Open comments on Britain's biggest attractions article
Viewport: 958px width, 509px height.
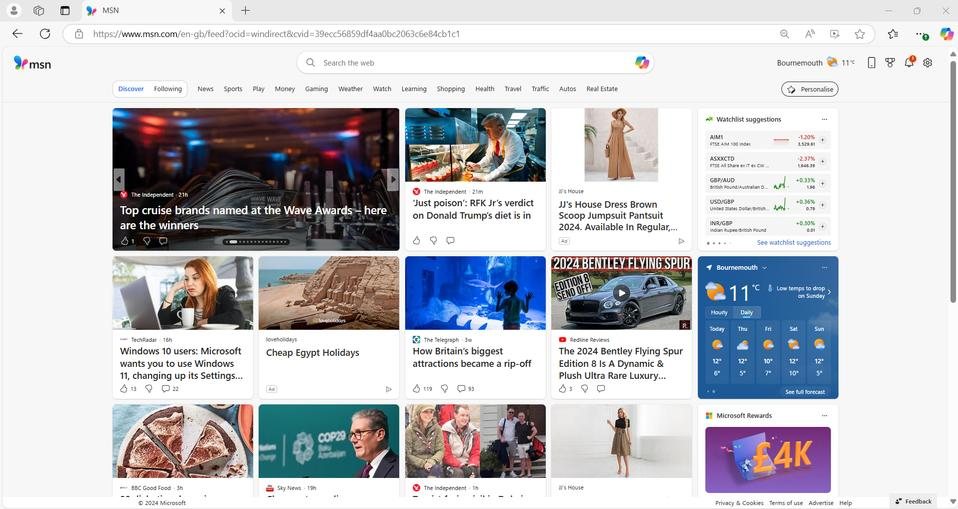pos(466,389)
